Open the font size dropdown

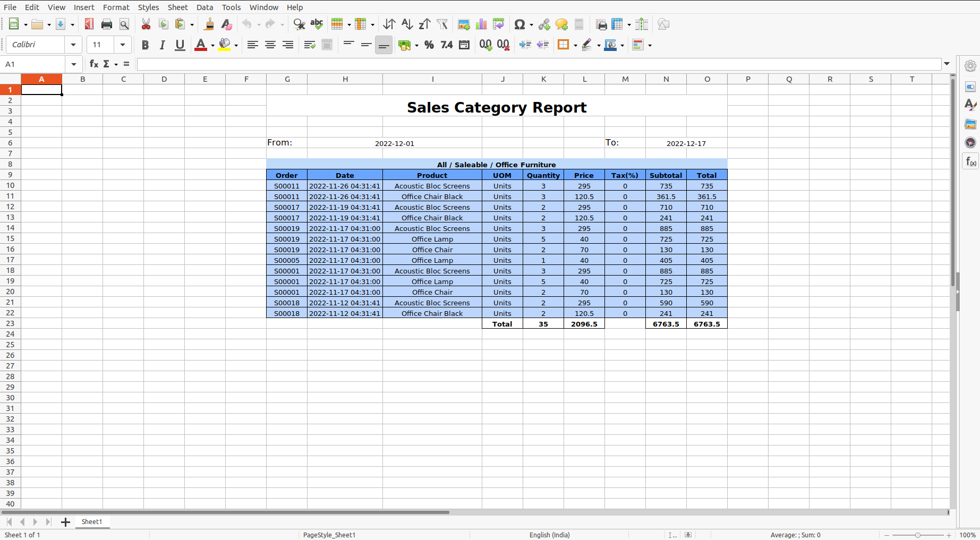(123, 45)
